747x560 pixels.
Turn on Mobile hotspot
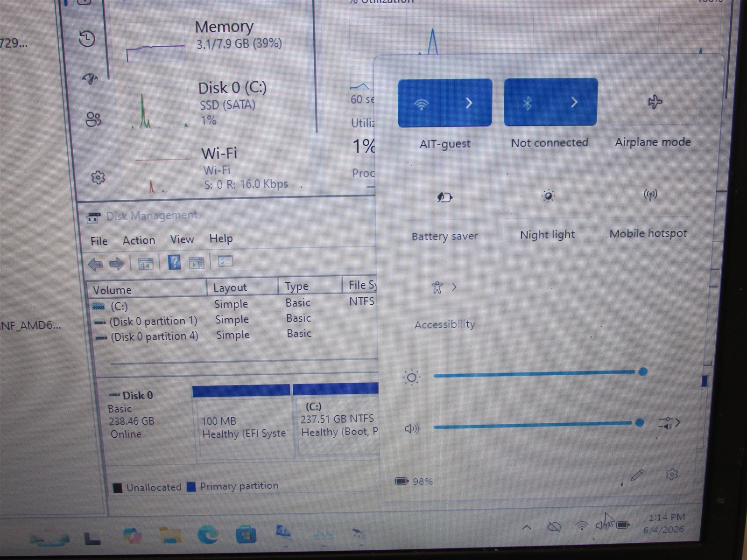click(650, 194)
